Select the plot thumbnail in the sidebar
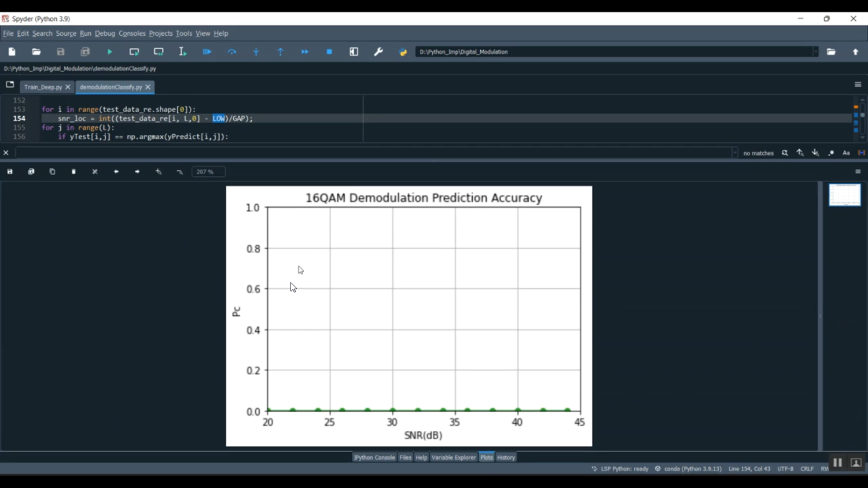This screenshot has width=868, height=488. click(845, 195)
